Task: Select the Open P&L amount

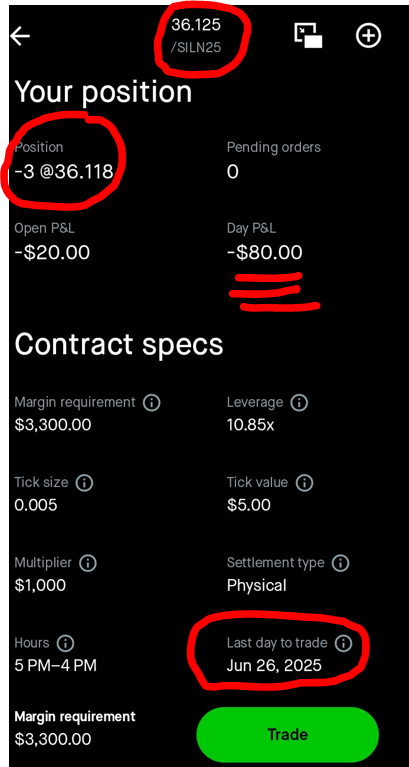Action: pos(52,253)
